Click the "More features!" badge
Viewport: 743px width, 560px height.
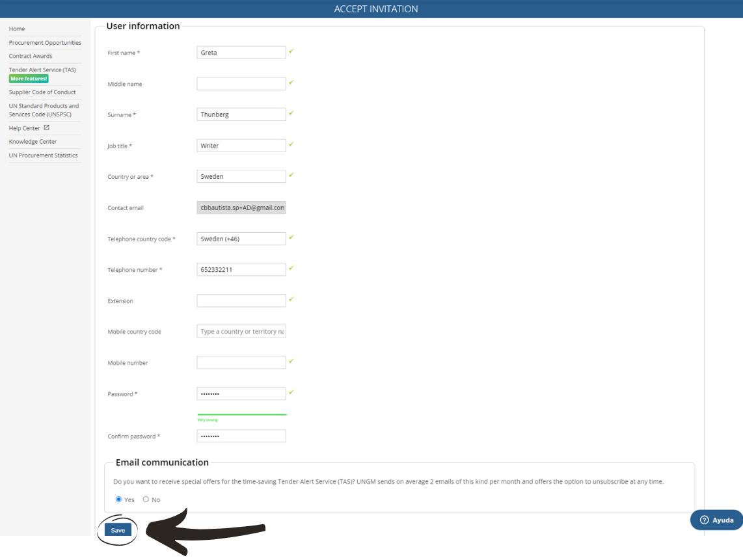click(x=28, y=78)
